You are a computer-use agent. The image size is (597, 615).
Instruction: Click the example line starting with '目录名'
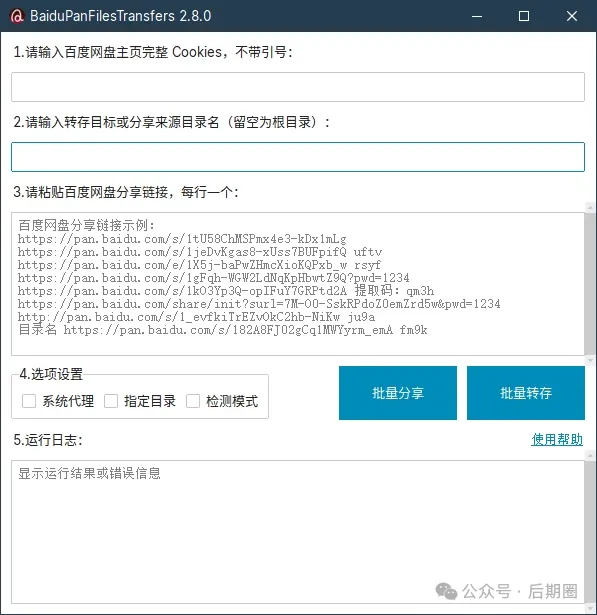223,329
